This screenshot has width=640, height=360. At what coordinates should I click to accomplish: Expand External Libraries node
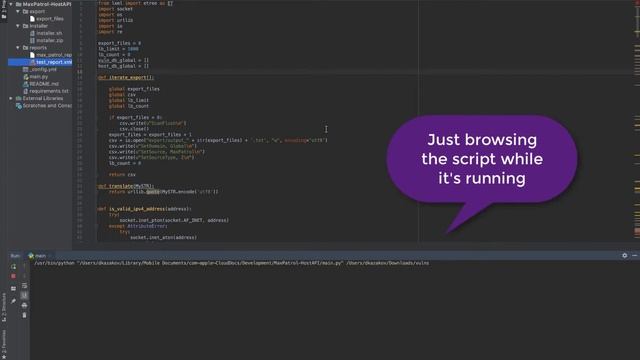(x=11, y=98)
